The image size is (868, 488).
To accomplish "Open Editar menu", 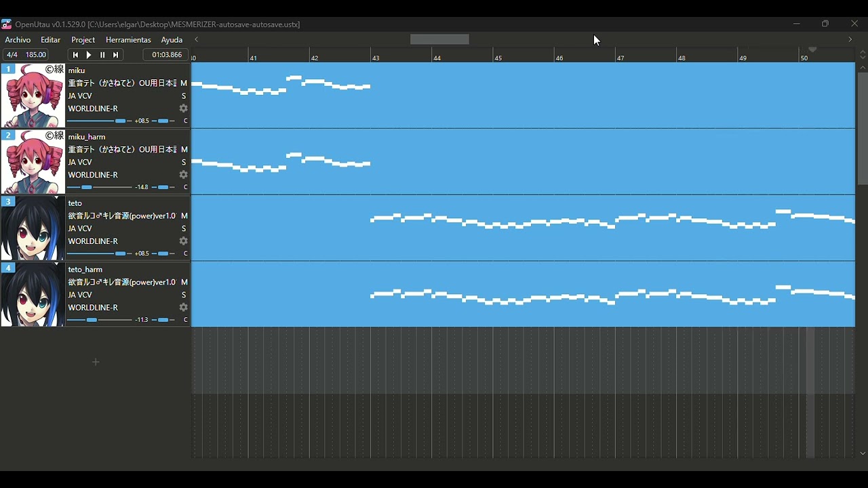I will 50,40.
